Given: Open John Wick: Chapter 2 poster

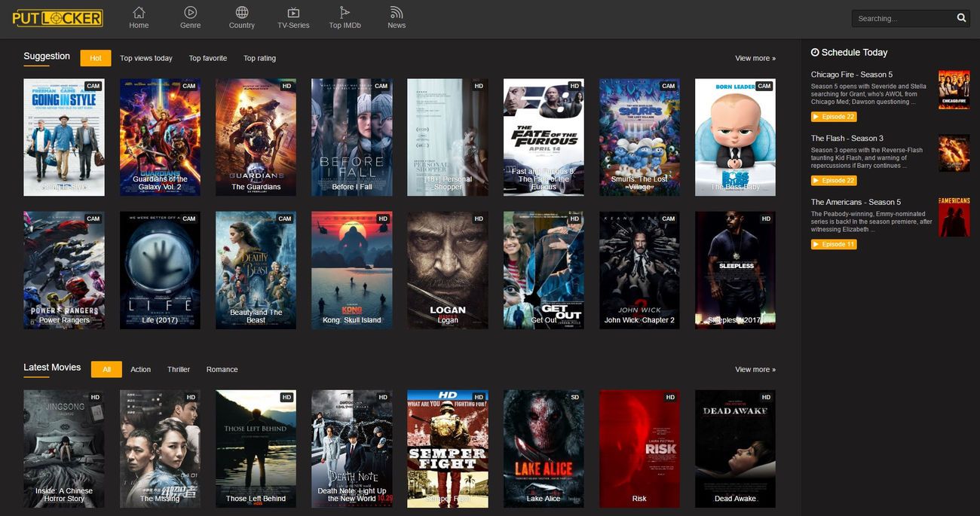Looking at the screenshot, I should pos(639,270).
